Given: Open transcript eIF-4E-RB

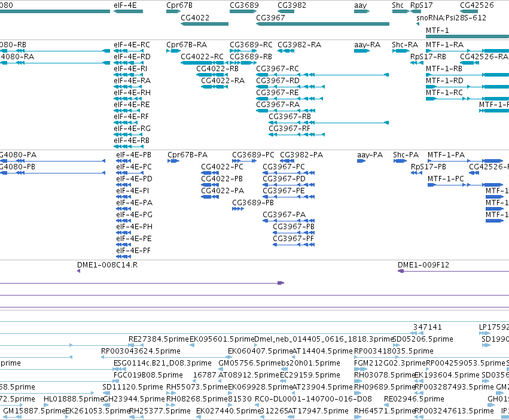Looking at the screenshot, I should [132, 141].
